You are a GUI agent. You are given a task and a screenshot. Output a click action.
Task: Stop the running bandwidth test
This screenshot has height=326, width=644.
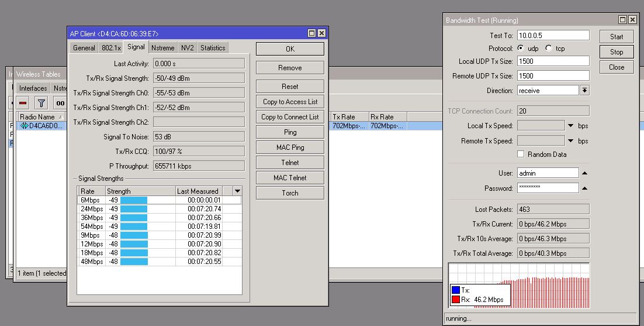click(617, 52)
